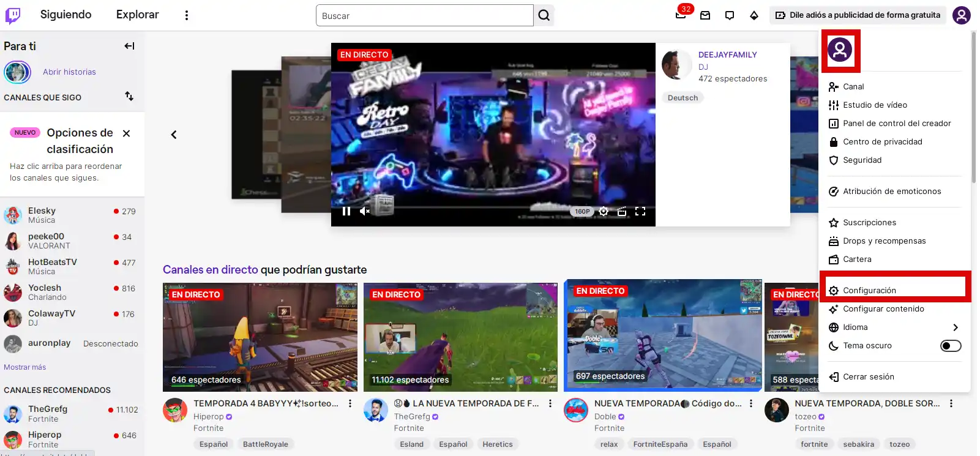The width and height of the screenshot is (980, 456).
Task: Open auronplay offline channel in sidebar
Action: coord(72,343)
